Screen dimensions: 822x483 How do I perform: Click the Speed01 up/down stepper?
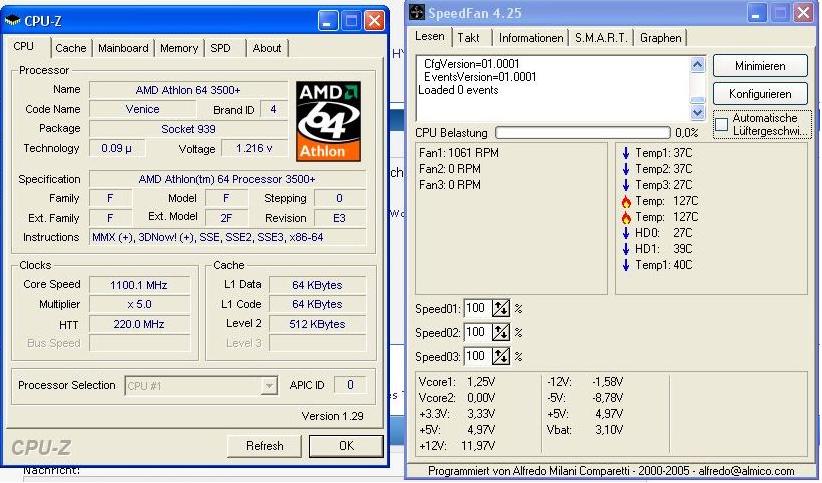coord(501,308)
